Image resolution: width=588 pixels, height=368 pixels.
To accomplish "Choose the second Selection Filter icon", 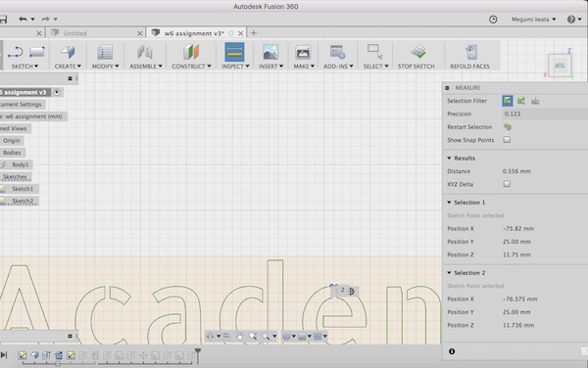I will coord(521,101).
